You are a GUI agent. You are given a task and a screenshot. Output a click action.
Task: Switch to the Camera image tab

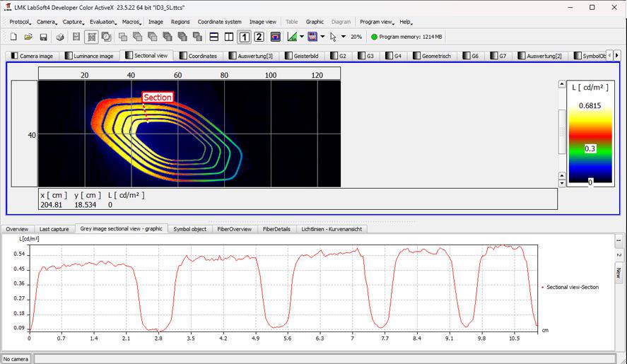click(x=33, y=56)
